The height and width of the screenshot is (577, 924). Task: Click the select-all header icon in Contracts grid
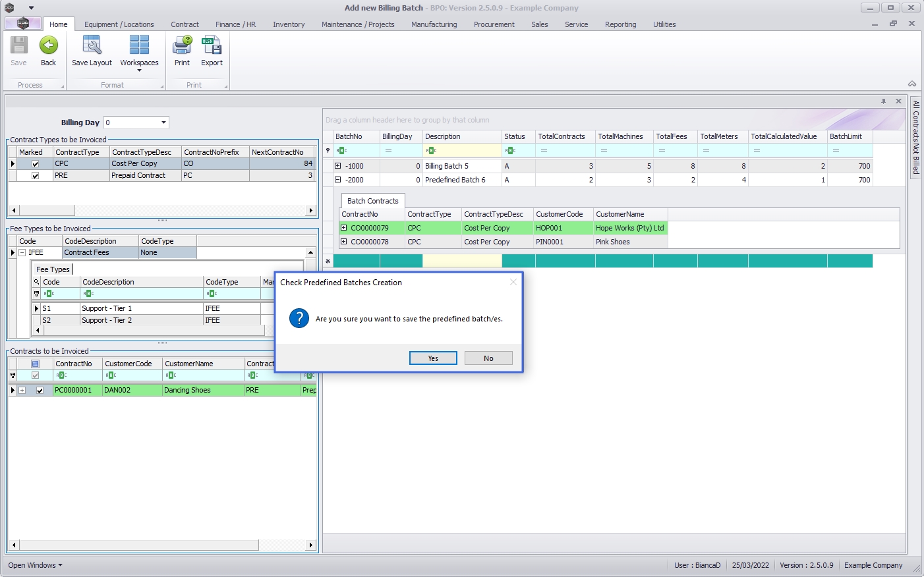pyautogui.click(x=36, y=364)
